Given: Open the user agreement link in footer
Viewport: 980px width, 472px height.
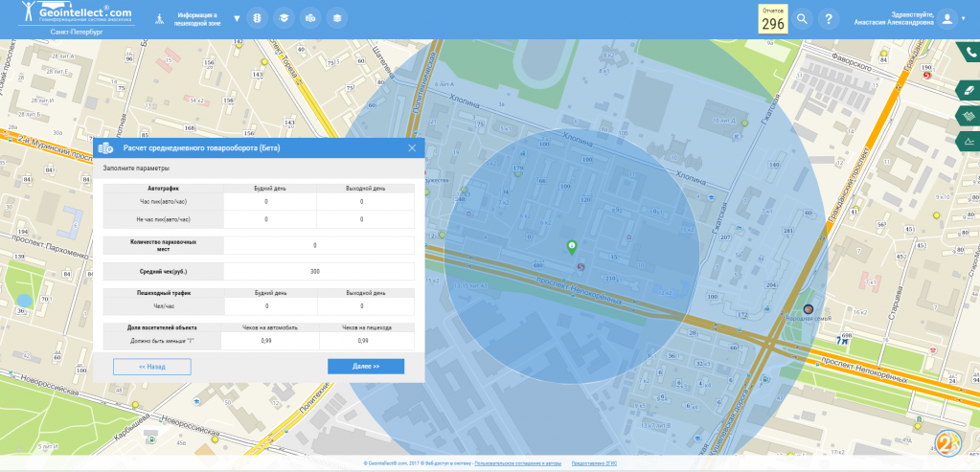Looking at the screenshot, I should click(x=518, y=463).
